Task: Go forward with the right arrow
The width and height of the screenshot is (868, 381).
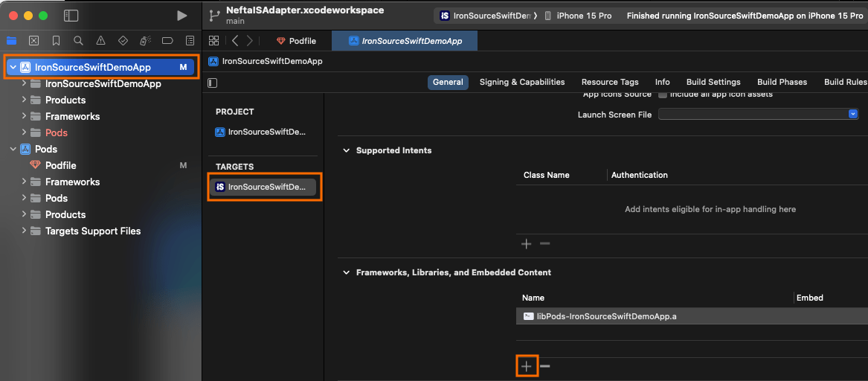Action: pos(250,40)
